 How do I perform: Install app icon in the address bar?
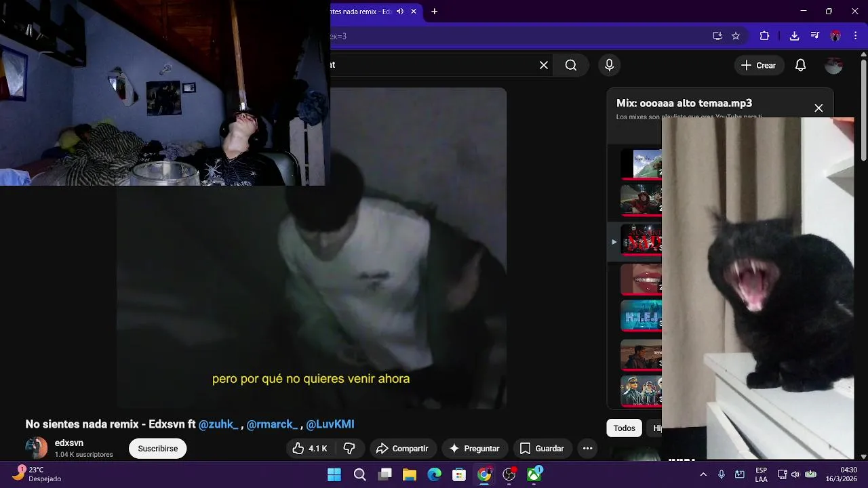click(717, 36)
